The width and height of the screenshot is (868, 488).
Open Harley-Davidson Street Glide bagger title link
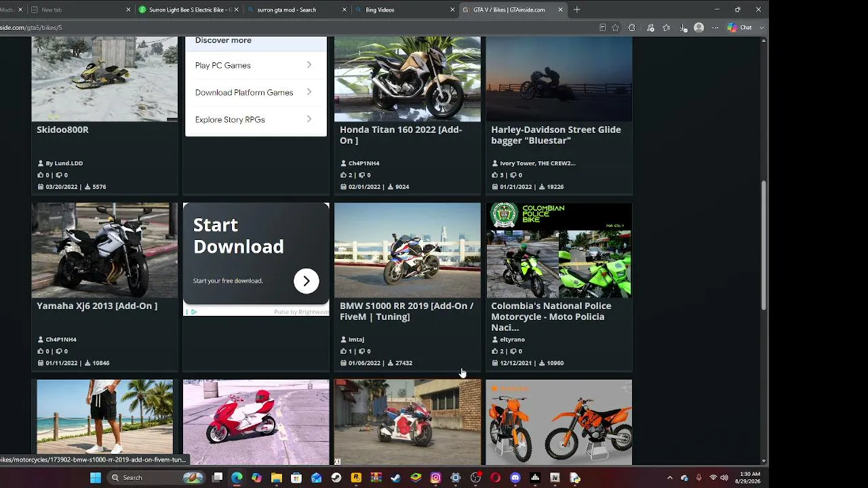pyautogui.click(x=556, y=135)
